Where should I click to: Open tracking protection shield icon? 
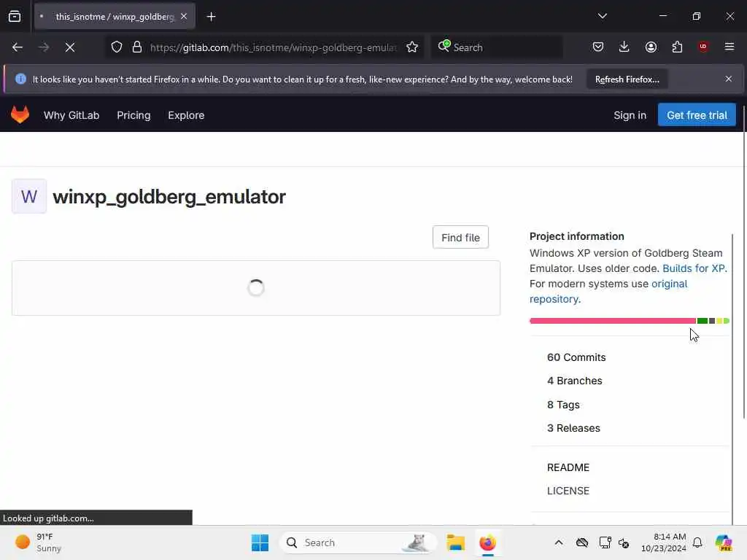tap(117, 47)
